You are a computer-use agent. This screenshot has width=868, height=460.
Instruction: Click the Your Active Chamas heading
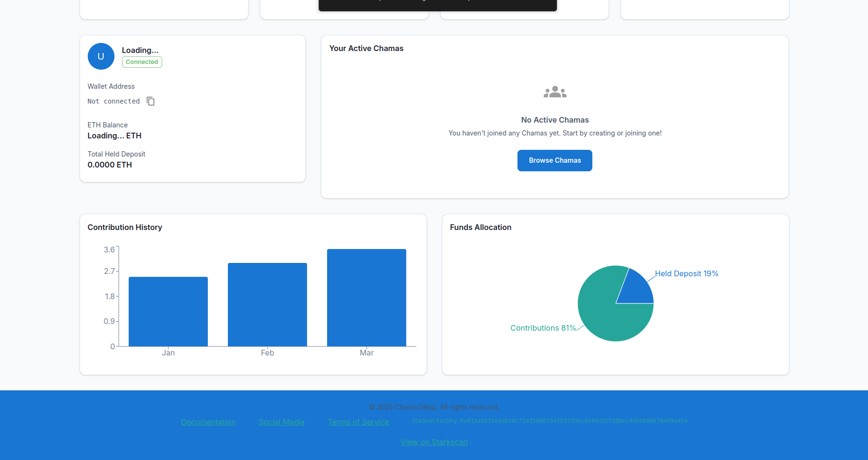[x=366, y=48]
